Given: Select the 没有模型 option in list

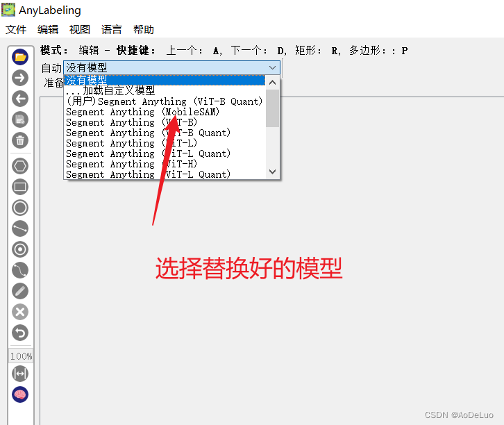Looking at the screenshot, I should point(165,81).
